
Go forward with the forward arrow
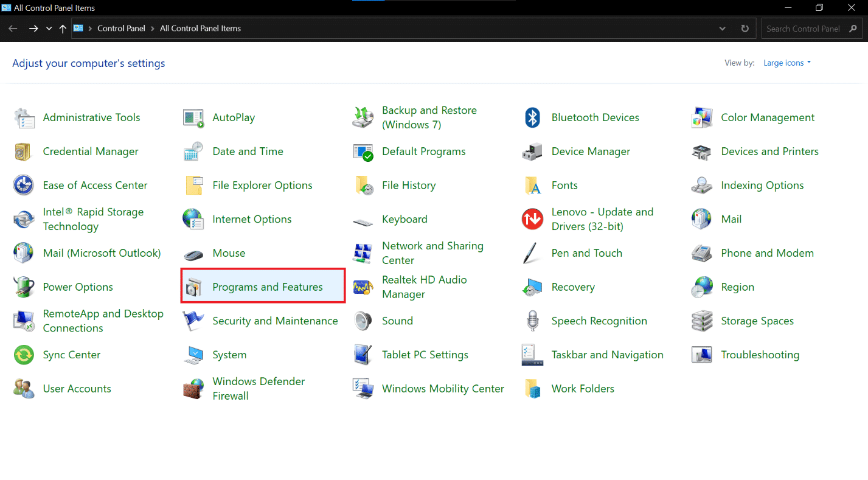pyautogui.click(x=33, y=29)
